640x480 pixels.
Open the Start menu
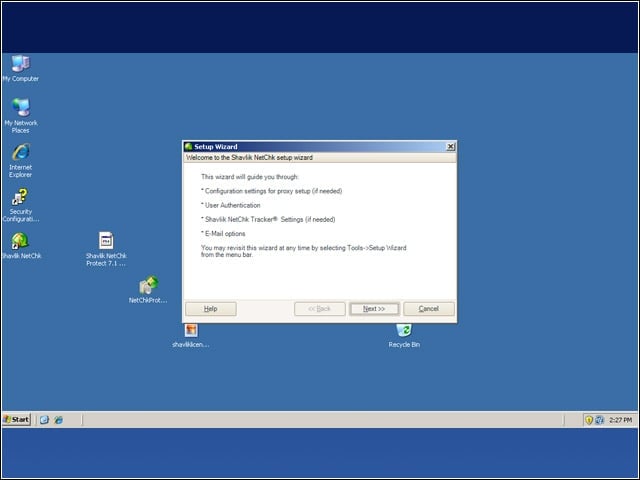(16, 420)
